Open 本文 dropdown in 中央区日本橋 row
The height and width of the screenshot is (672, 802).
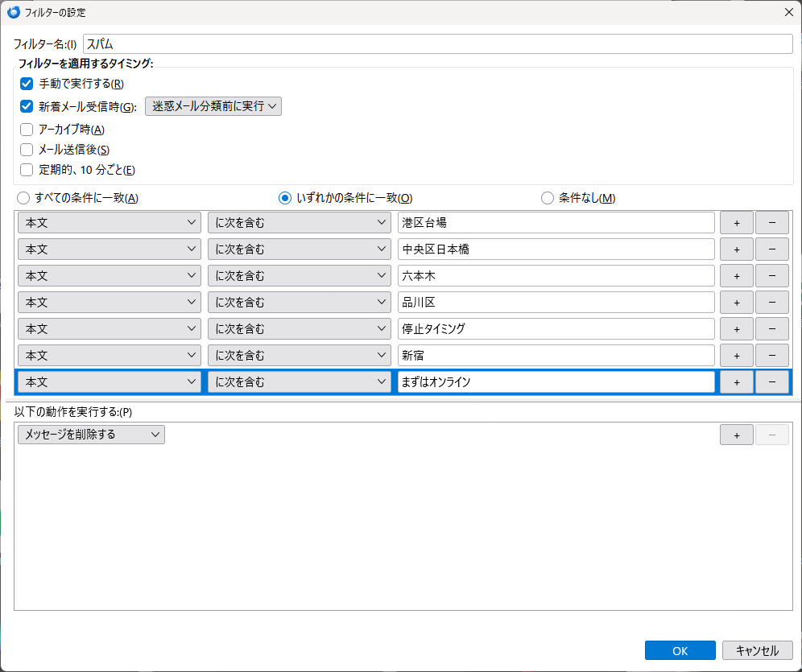(x=110, y=249)
